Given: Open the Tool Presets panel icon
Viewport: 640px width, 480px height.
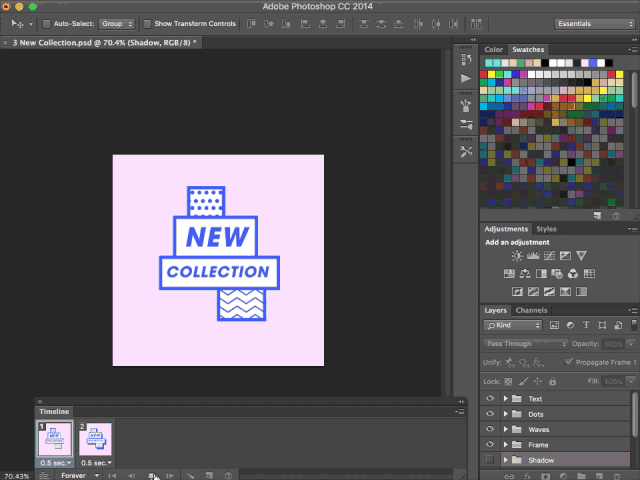Looking at the screenshot, I should (466, 151).
